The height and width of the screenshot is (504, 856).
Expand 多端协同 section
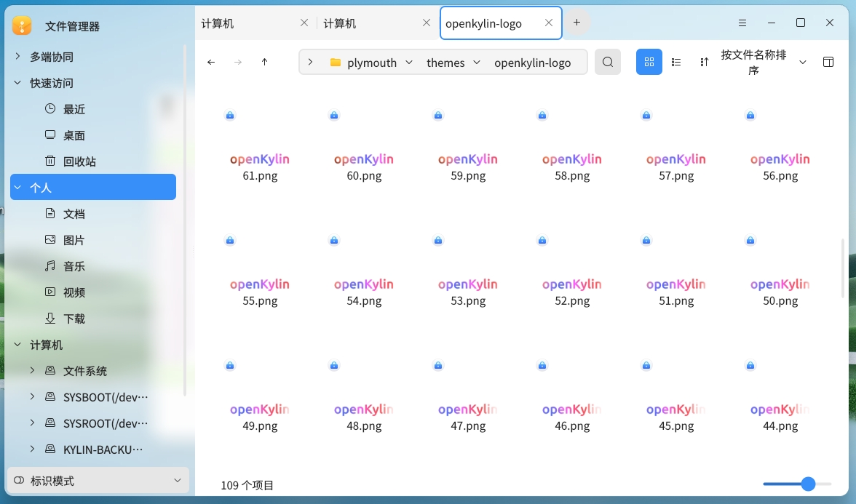pyautogui.click(x=17, y=56)
